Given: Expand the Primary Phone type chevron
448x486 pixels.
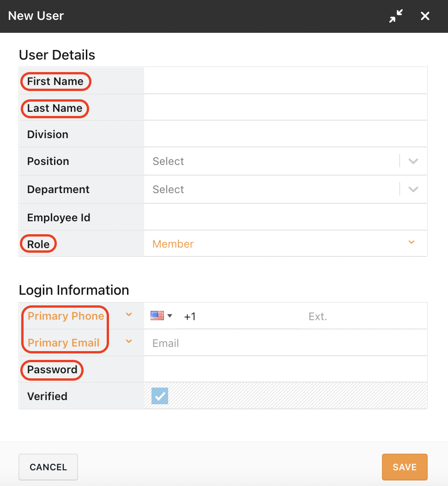Looking at the screenshot, I should [129, 315].
